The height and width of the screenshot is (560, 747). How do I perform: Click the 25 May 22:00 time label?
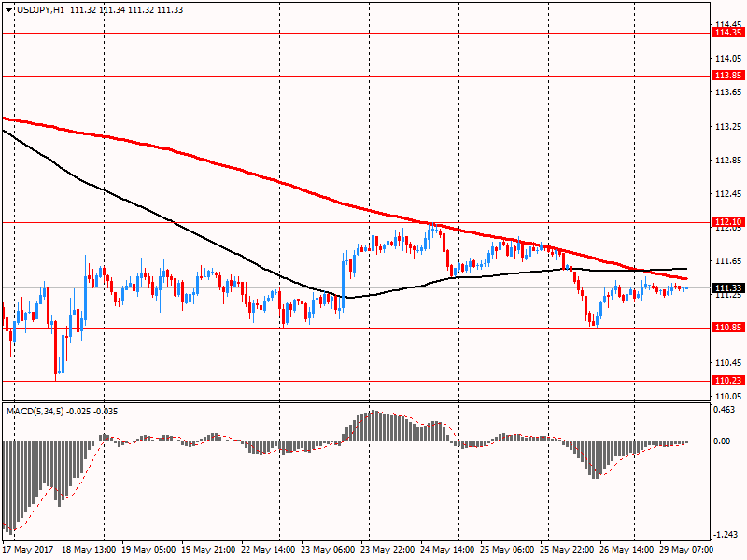click(567, 549)
